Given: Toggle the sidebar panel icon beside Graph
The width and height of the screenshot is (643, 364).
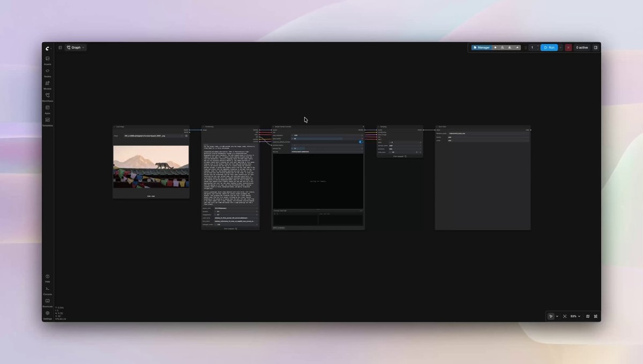Looking at the screenshot, I should click(60, 48).
